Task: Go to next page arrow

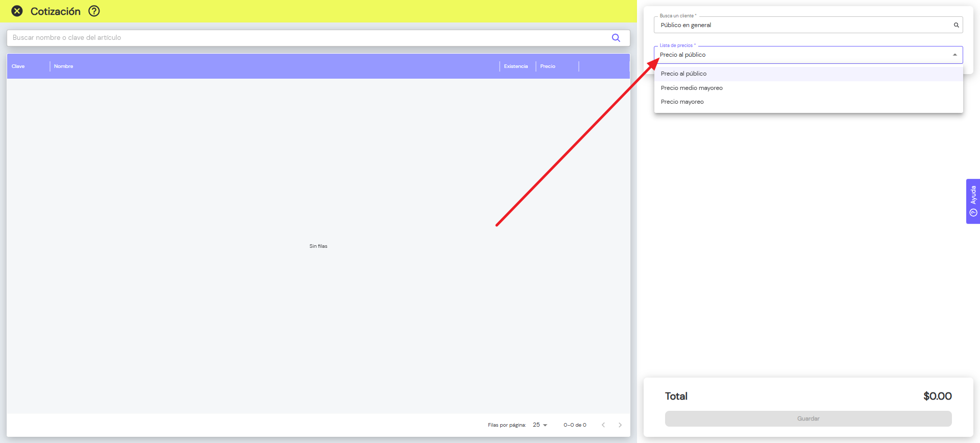Action: coord(620,425)
